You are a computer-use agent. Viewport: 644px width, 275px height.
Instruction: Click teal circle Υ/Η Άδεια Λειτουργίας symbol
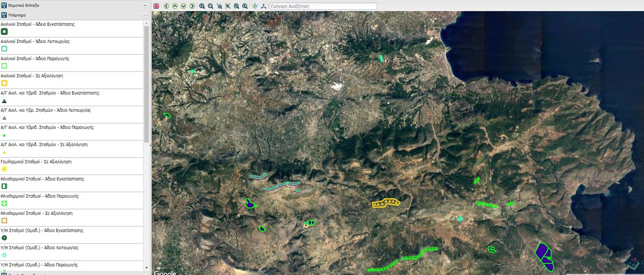coord(4,255)
